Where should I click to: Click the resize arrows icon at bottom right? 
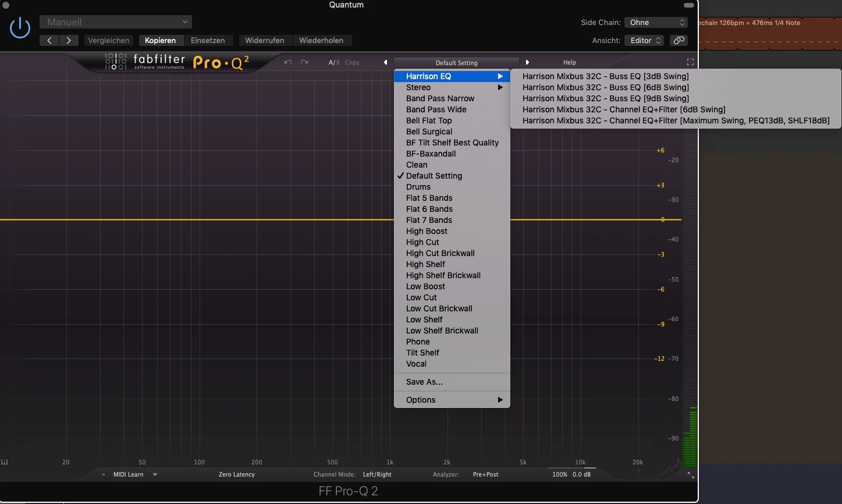pos(691,475)
